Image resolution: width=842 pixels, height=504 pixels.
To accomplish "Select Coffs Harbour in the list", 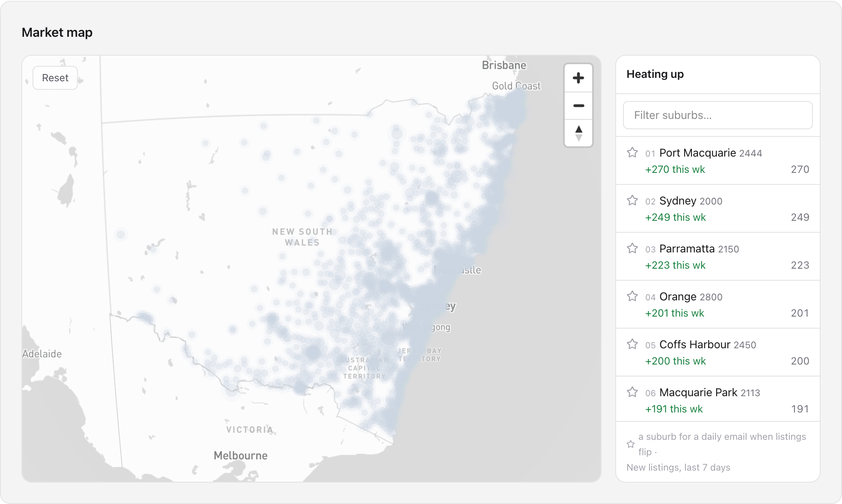I will pos(717,353).
